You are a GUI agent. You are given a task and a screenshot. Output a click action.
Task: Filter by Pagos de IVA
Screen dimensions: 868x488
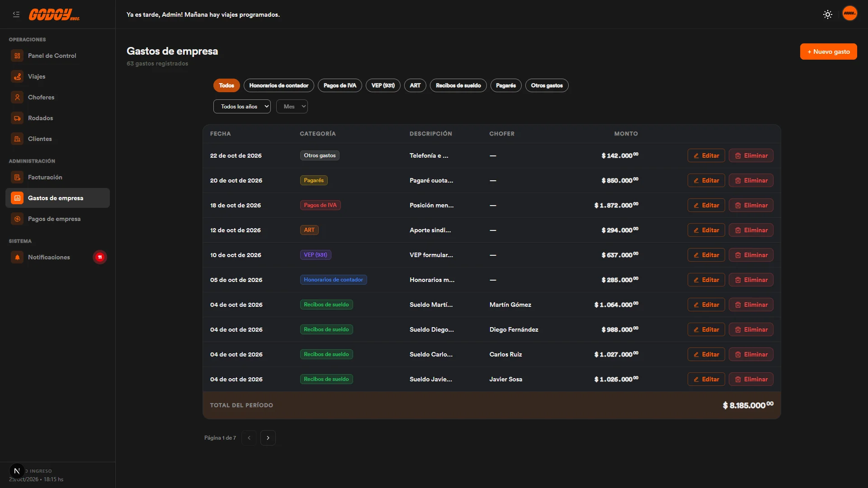coord(340,85)
